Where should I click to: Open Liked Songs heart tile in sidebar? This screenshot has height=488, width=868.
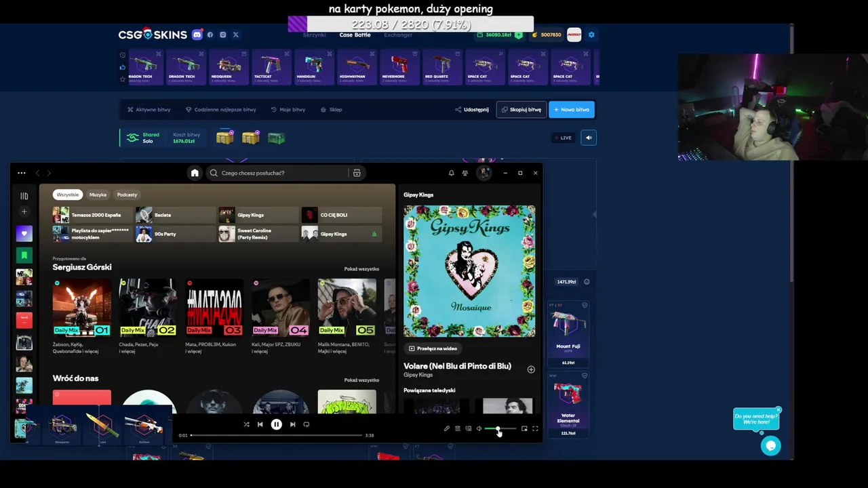point(24,234)
